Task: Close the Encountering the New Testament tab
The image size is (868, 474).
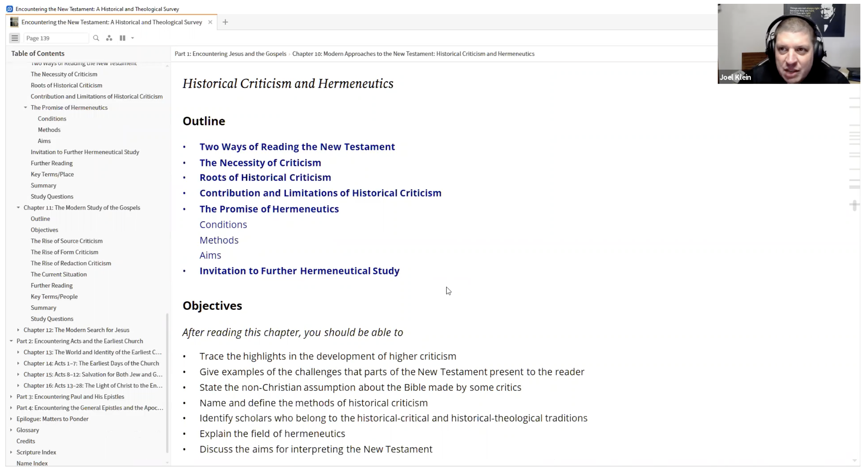Action: (x=210, y=22)
